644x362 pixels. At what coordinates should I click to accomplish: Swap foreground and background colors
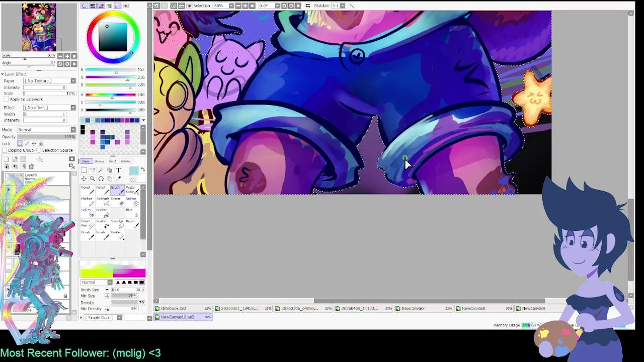(143, 169)
